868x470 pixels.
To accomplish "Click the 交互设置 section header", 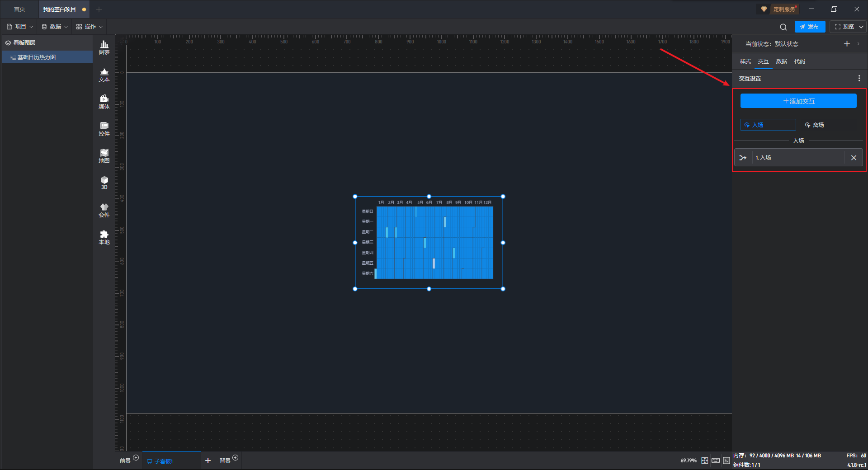I will pos(750,78).
